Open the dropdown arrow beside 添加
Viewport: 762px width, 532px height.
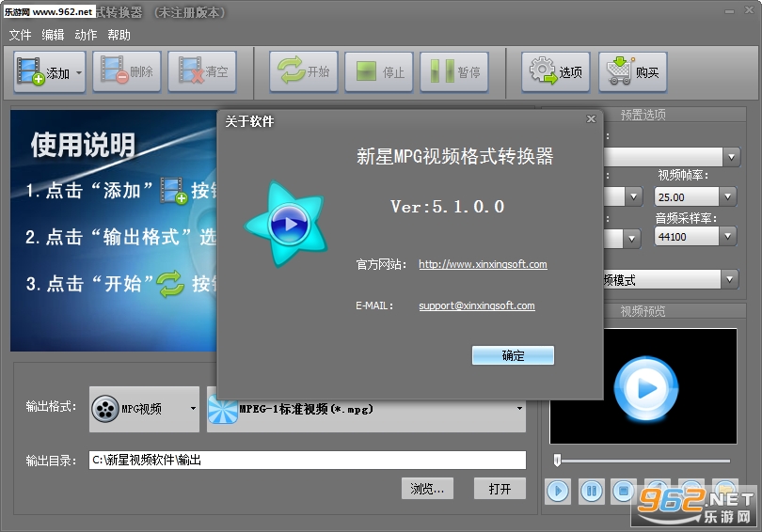coord(79,72)
